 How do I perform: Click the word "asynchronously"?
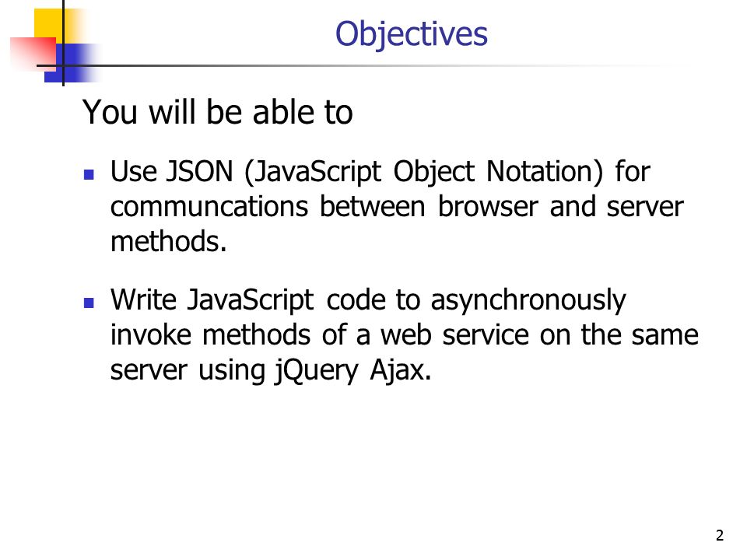point(528,302)
